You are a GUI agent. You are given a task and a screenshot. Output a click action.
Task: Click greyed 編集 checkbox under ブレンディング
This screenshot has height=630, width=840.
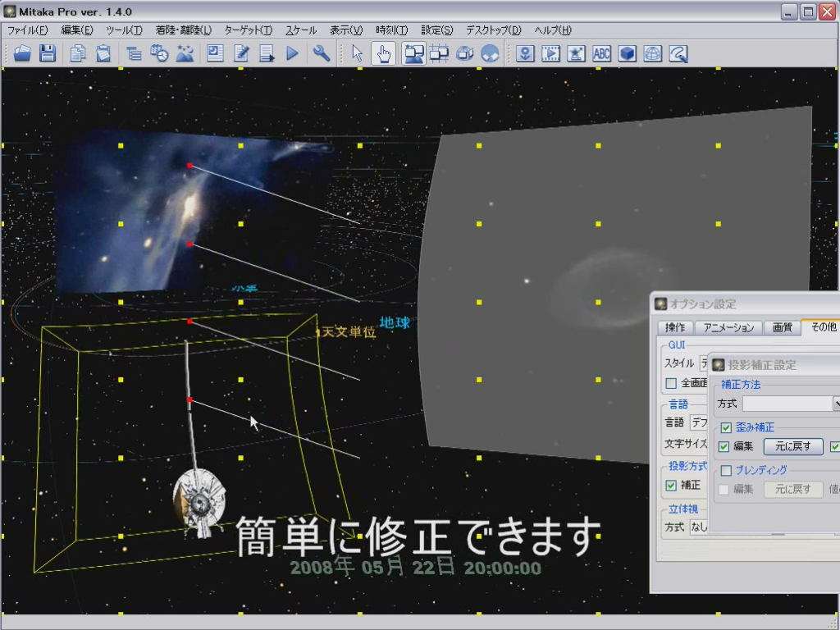pos(724,490)
